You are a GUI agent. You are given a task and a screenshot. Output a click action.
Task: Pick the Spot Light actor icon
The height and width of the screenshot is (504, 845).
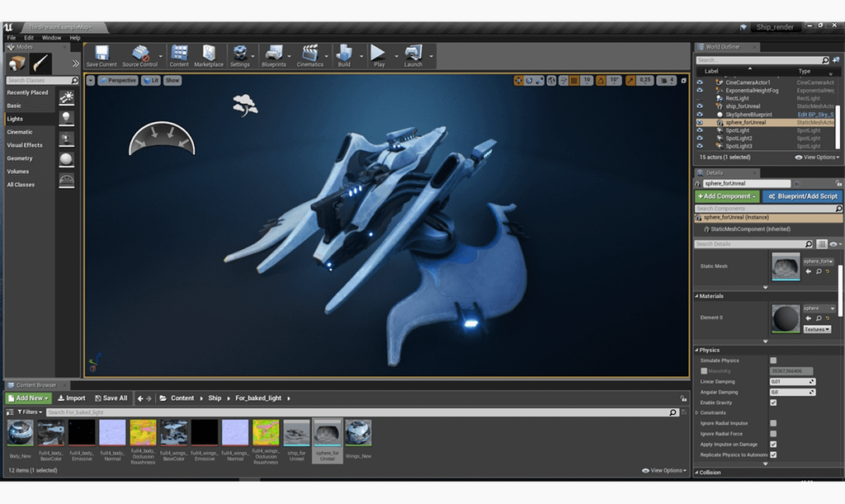click(x=66, y=139)
